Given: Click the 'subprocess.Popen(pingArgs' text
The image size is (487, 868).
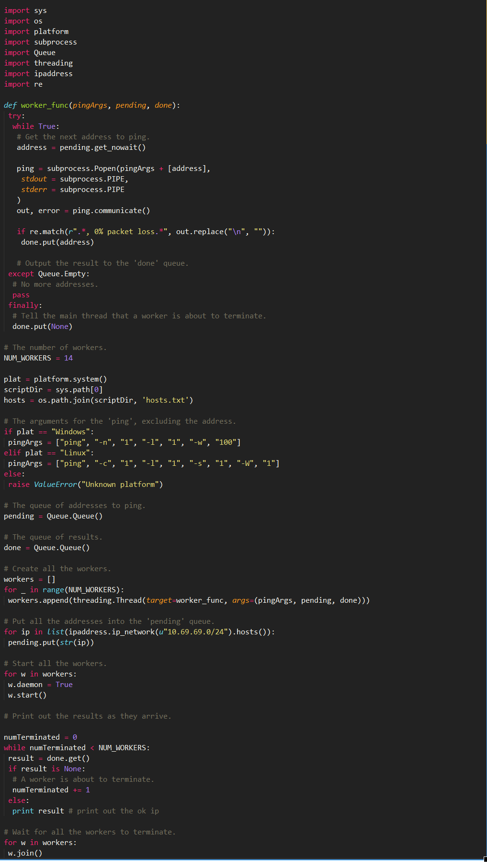Looking at the screenshot, I should pos(101,169).
